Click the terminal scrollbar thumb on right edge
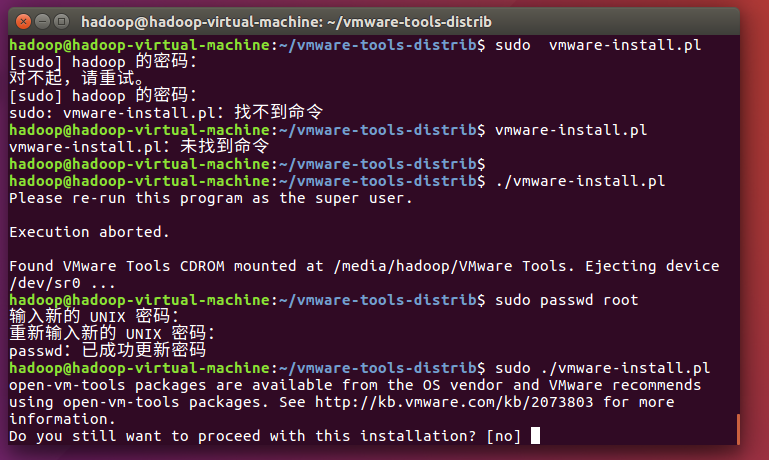Viewport: 769px width, 460px height. (737, 428)
